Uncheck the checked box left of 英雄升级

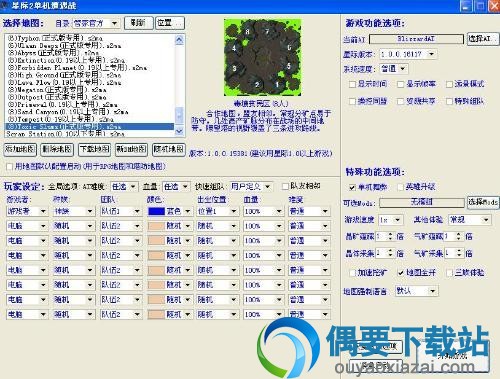352,187
